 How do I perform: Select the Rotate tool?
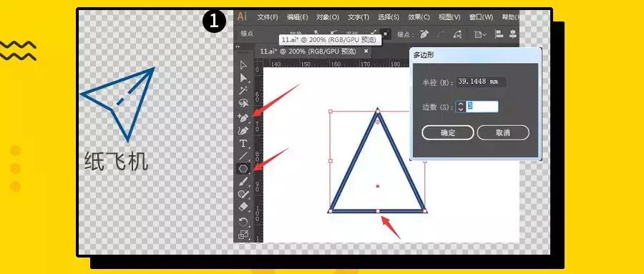click(243, 222)
